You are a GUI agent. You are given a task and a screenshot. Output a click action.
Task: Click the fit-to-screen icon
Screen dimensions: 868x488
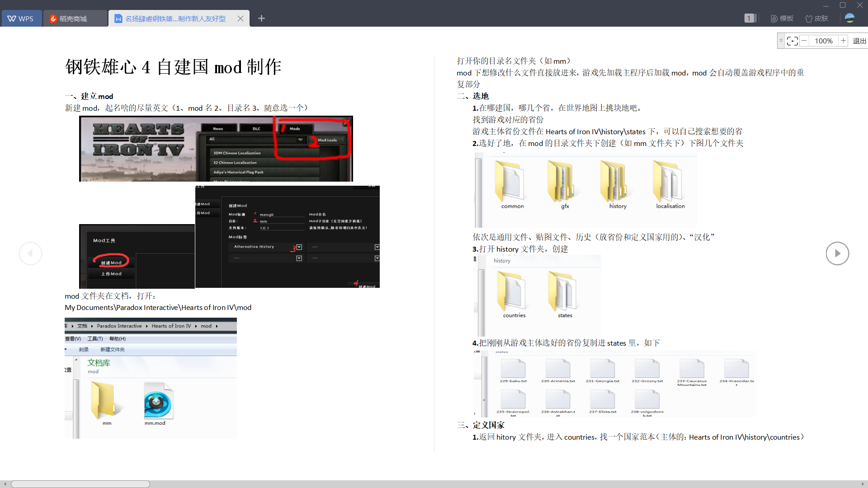click(792, 41)
